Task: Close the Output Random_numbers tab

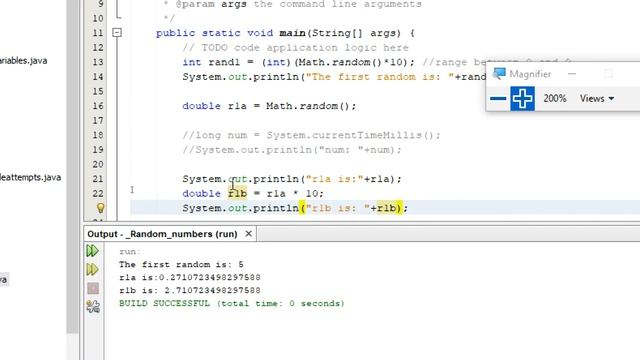Action: [248, 234]
